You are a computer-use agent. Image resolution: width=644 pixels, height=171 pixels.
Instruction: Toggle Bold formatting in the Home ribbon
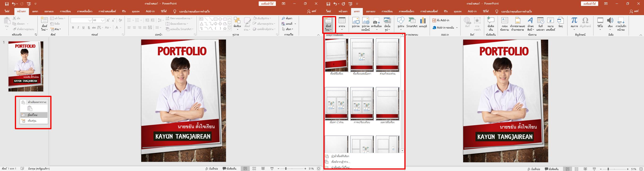pyautogui.click(x=73, y=27)
